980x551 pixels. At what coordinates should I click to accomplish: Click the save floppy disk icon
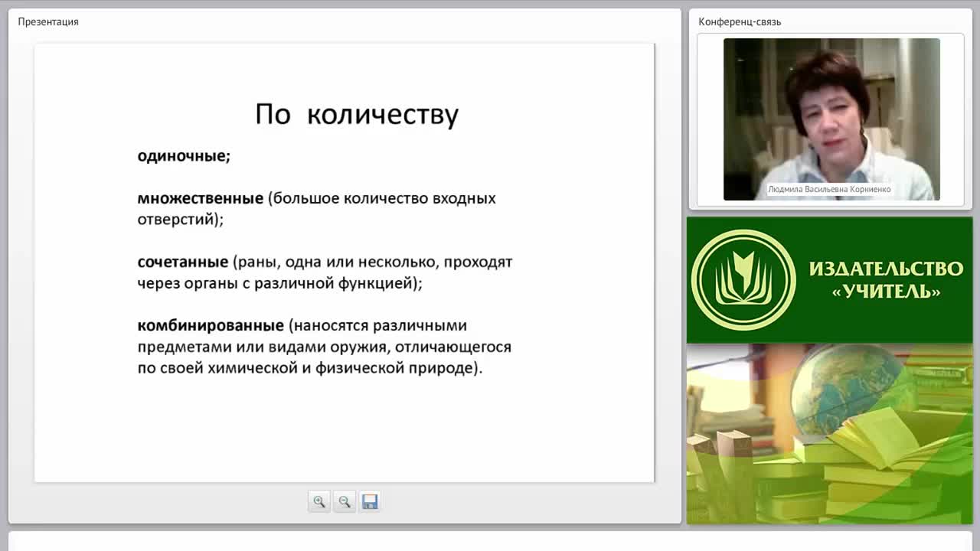370,502
